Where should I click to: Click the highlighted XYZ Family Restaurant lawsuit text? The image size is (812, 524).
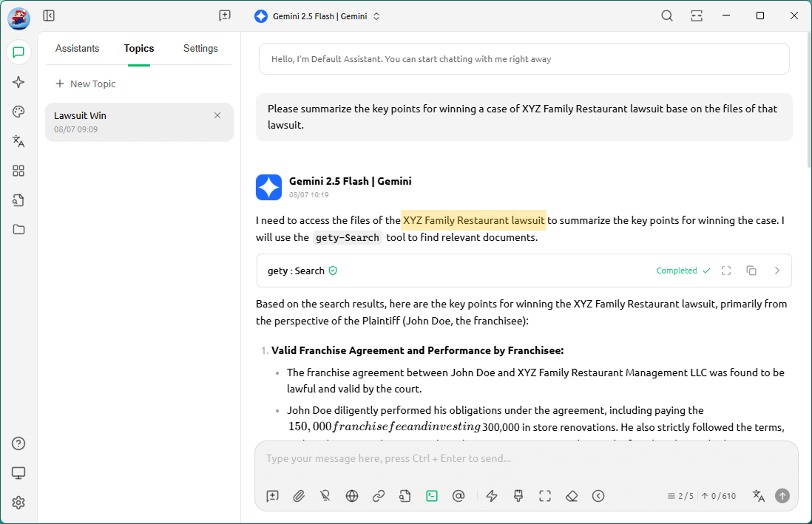coord(474,220)
